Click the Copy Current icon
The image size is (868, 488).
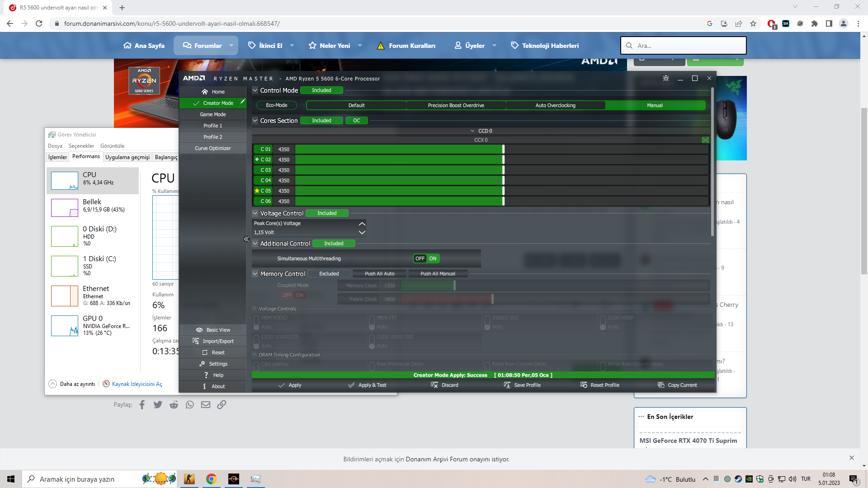(661, 385)
